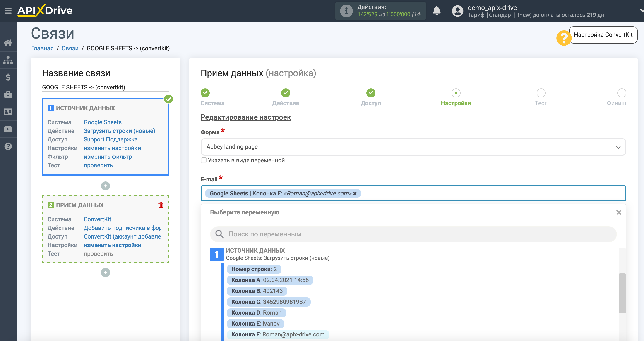
Task: Open the briefcase sidebar icon
Action: tap(8, 95)
